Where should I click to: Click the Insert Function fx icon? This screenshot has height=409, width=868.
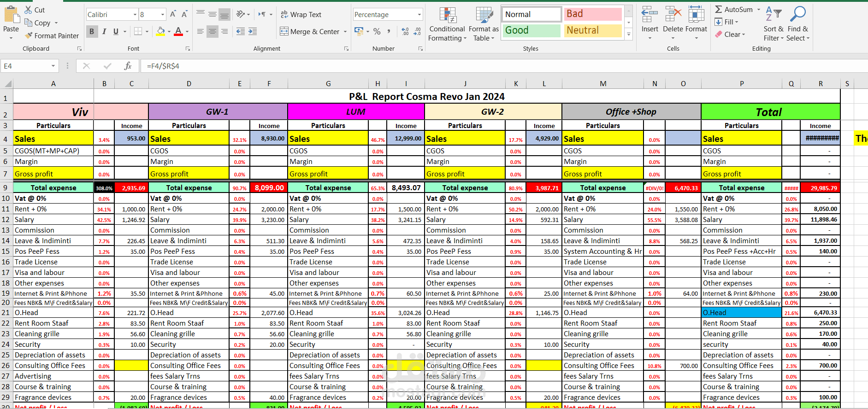tap(128, 66)
